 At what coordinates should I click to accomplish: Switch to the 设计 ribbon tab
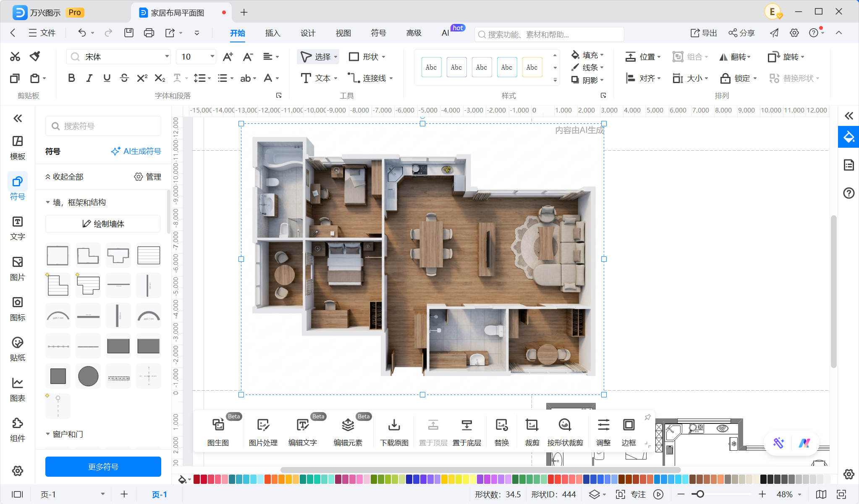(308, 33)
